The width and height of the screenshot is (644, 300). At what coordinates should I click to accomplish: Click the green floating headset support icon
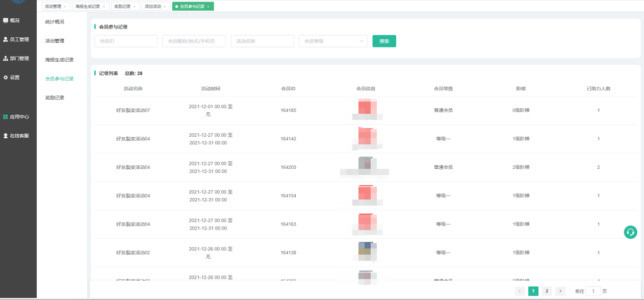tap(630, 232)
